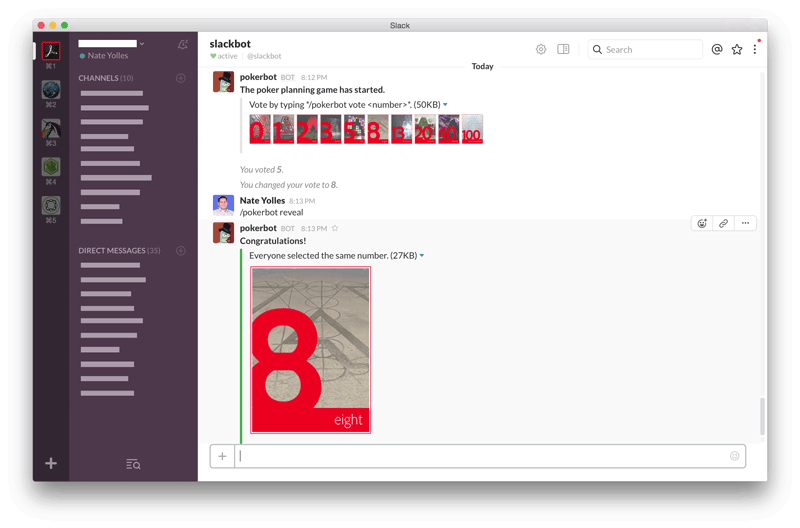Add a new channel with plus icon
Image resolution: width=800 pixels, height=528 pixels.
181,78
